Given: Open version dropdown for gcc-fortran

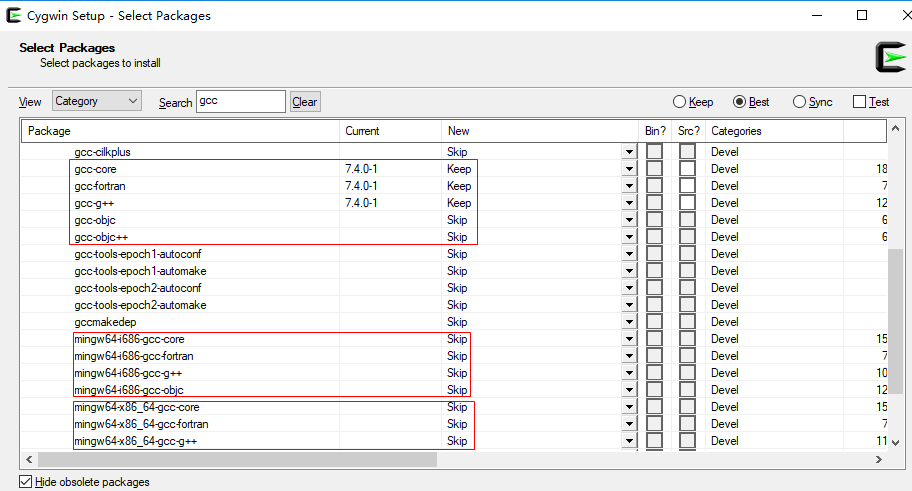Looking at the screenshot, I should coord(629,186).
